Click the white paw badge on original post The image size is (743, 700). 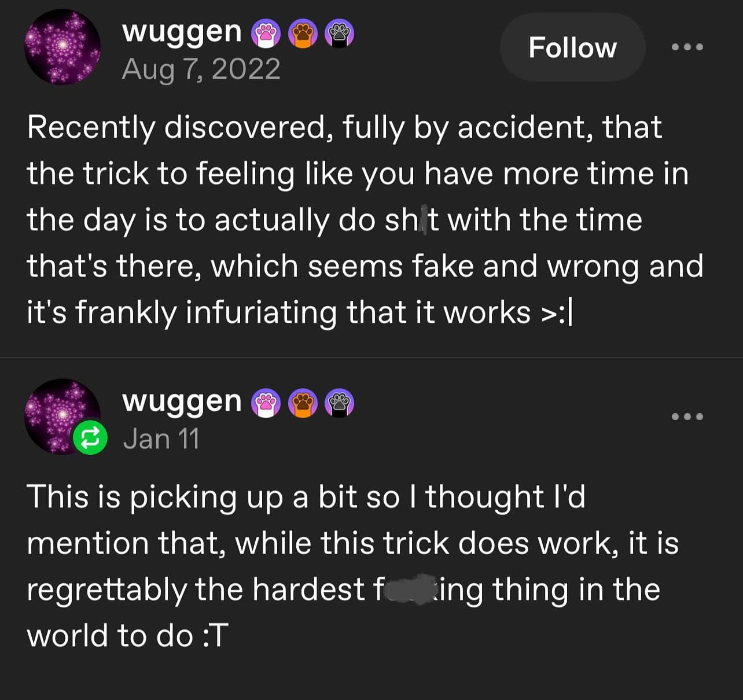point(266,34)
